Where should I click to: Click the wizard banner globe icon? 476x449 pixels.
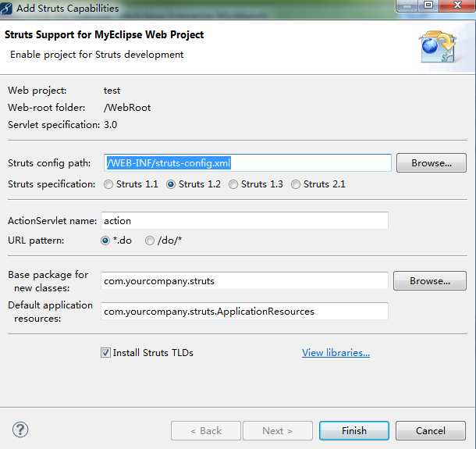[438, 47]
